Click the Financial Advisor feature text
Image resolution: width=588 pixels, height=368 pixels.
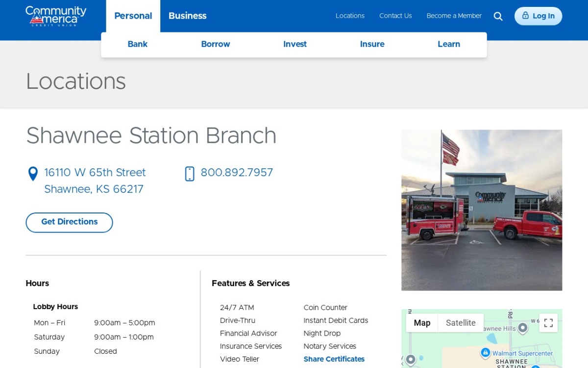click(248, 333)
